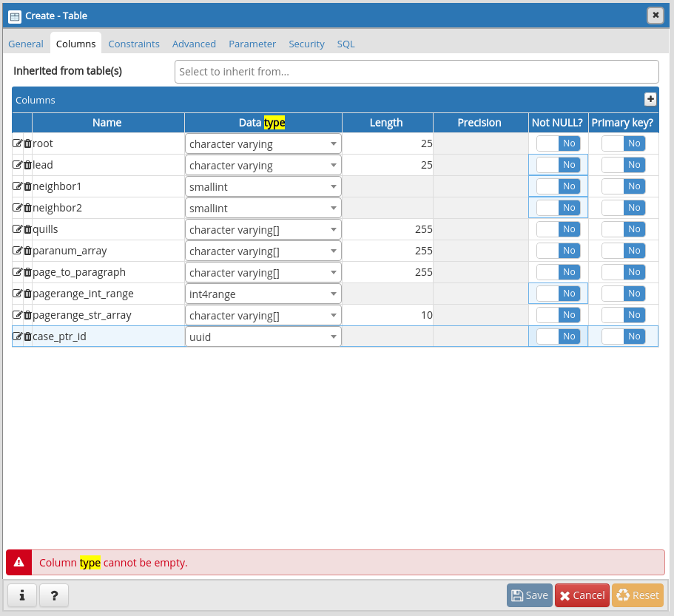Open the SQL tab

click(346, 44)
